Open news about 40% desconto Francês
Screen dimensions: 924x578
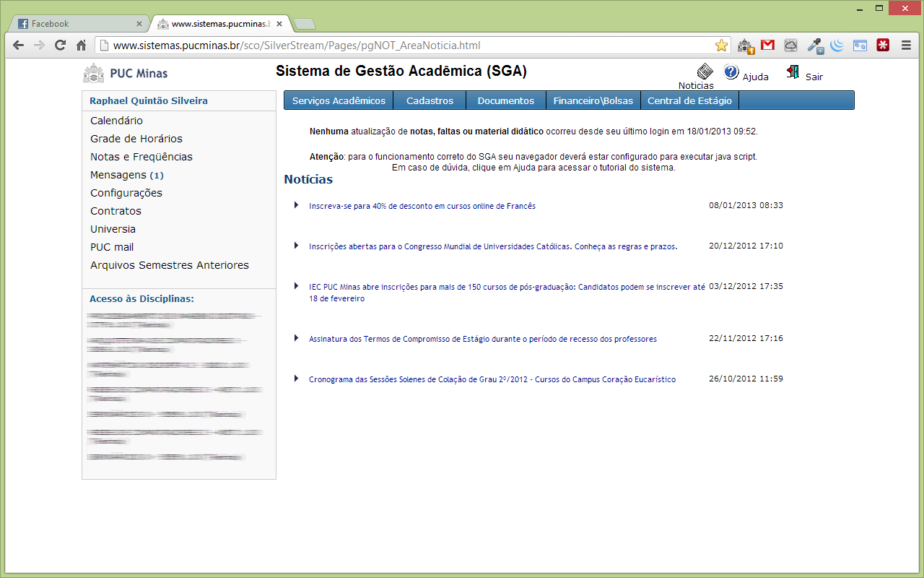coord(422,206)
